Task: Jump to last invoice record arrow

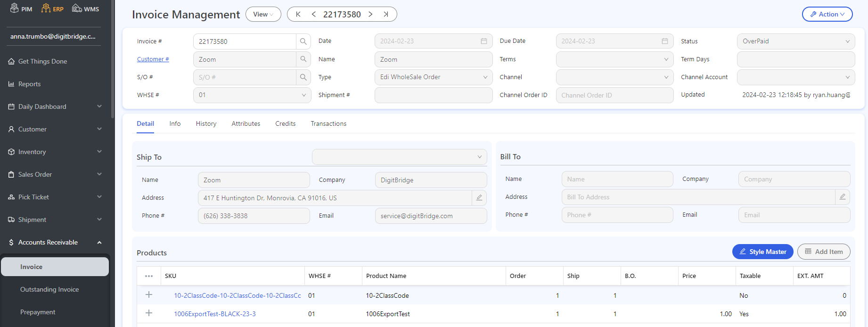Action: 386,14
